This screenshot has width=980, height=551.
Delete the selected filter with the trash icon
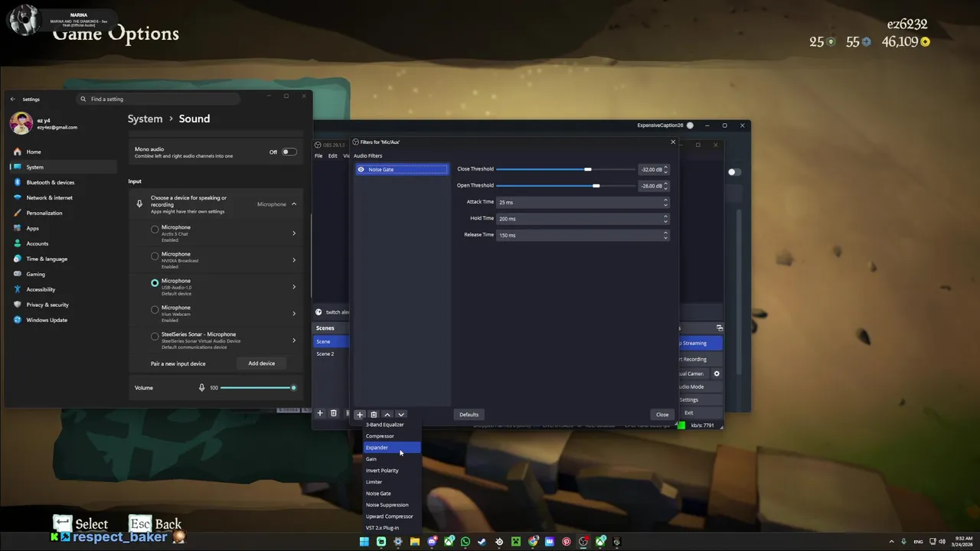(x=374, y=415)
